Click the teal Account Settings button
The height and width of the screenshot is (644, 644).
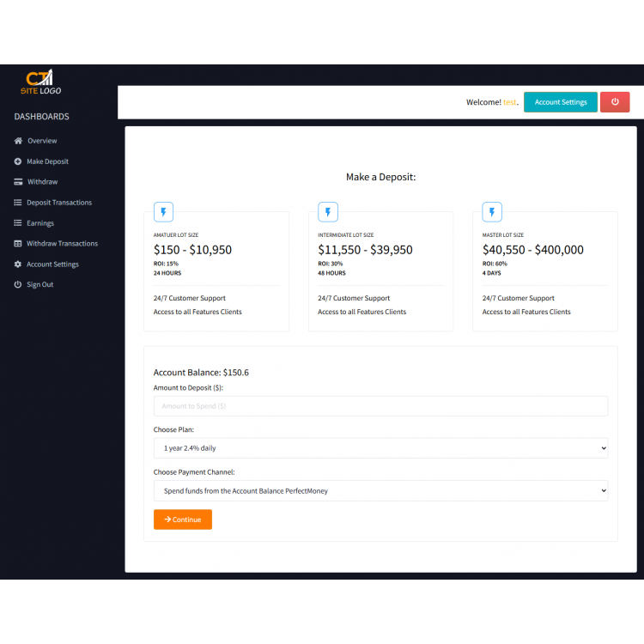560,102
